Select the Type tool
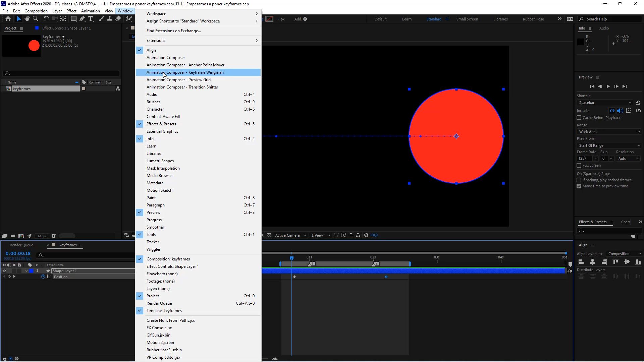This screenshot has width=644, height=362. click(91, 19)
